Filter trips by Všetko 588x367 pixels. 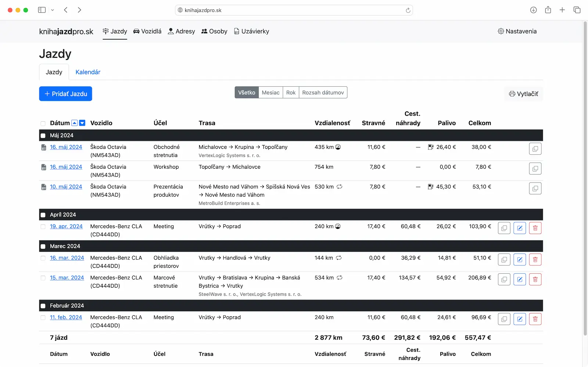click(247, 93)
